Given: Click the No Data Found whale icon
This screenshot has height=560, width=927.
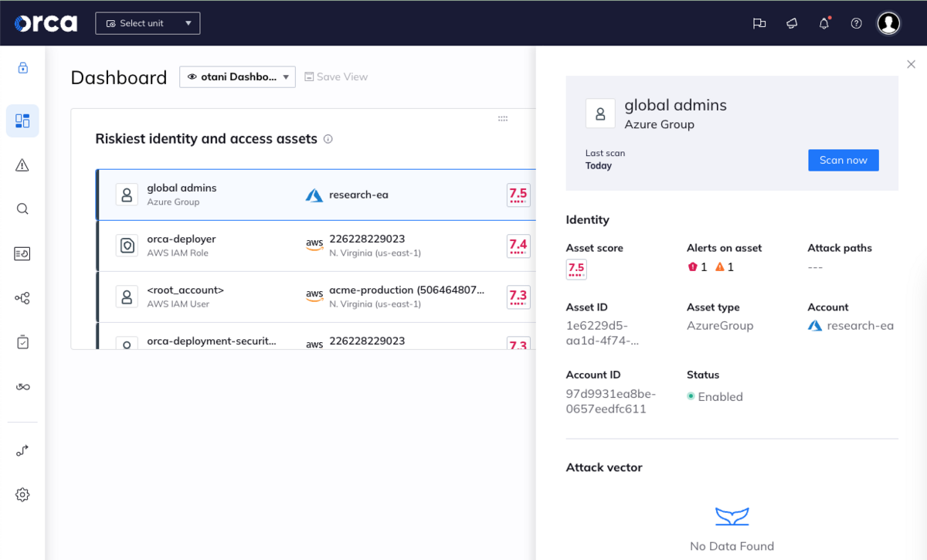Looking at the screenshot, I should click(732, 516).
